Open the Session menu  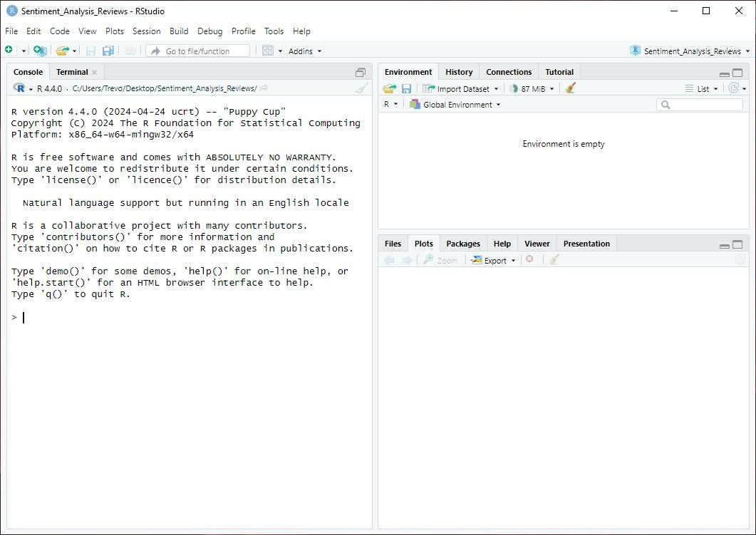147,31
